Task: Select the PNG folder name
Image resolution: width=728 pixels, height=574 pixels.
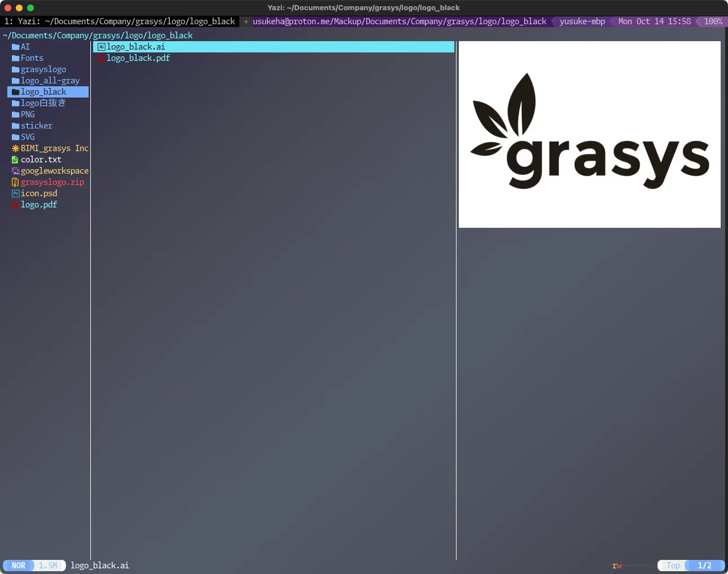Action: point(28,114)
